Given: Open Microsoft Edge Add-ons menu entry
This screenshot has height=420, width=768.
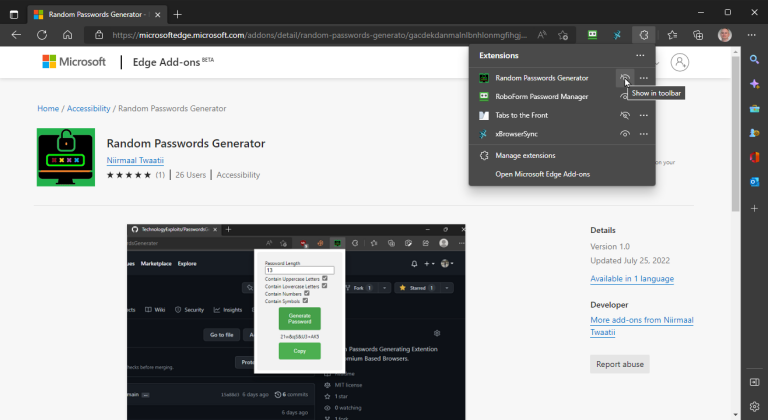Looking at the screenshot, I should click(542, 174).
